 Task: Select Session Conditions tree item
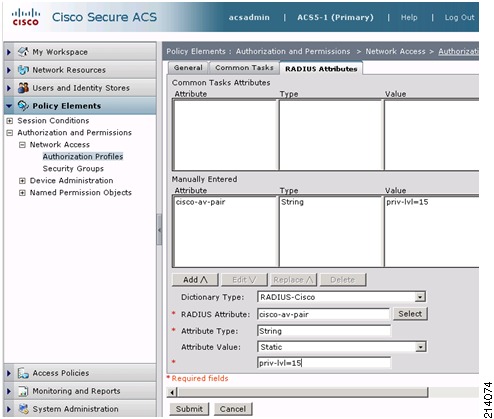tap(53, 120)
